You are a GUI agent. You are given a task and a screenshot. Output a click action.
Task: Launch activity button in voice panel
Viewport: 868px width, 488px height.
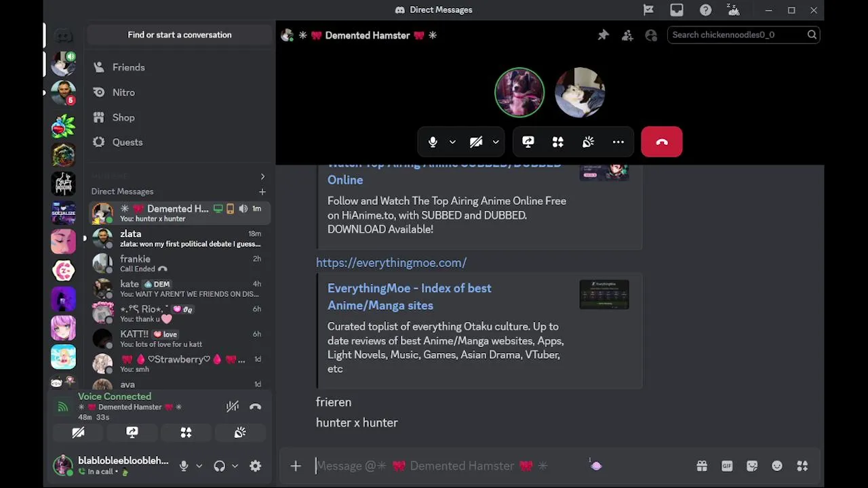click(x=186, y=432)
